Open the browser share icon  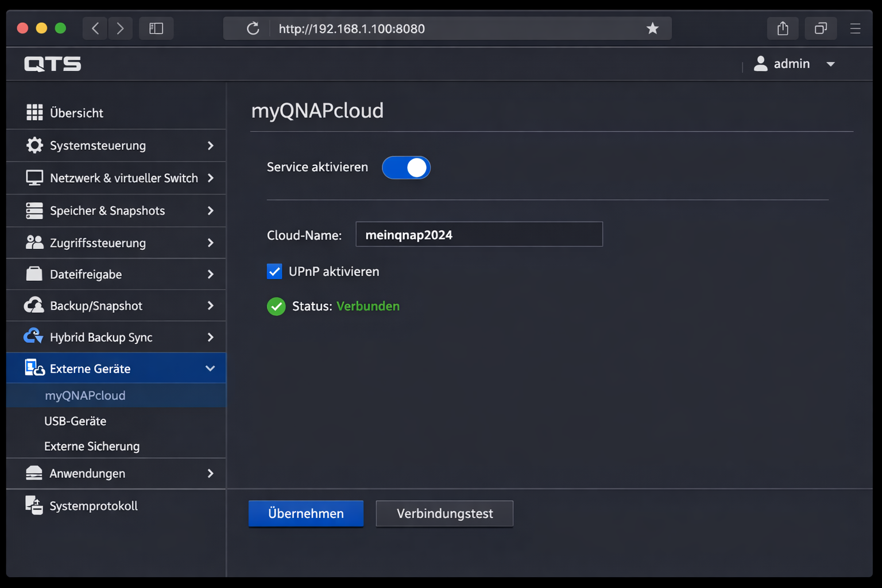(x=783, y=28)
